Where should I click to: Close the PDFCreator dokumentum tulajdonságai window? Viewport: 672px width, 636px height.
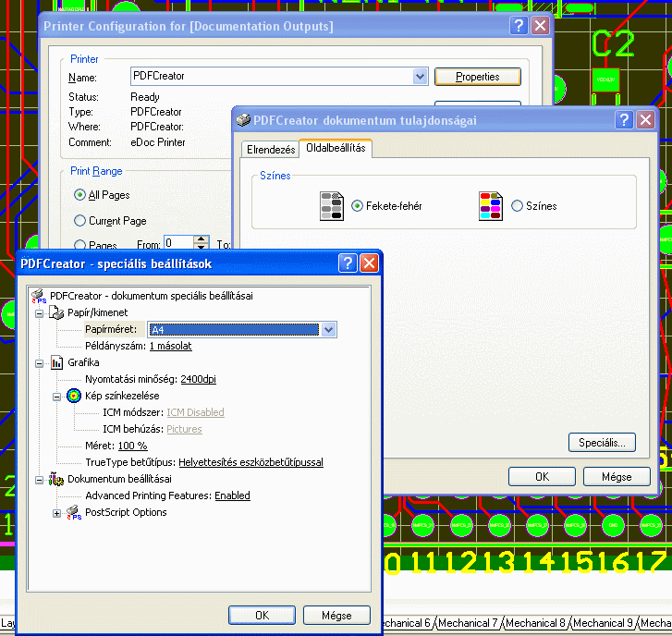coord(646,119)
